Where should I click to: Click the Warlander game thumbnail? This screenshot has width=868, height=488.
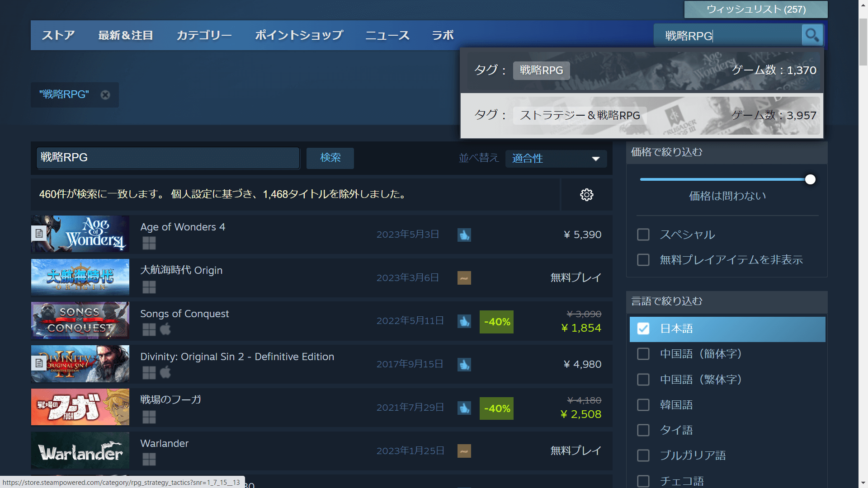(x=80, y=450)
